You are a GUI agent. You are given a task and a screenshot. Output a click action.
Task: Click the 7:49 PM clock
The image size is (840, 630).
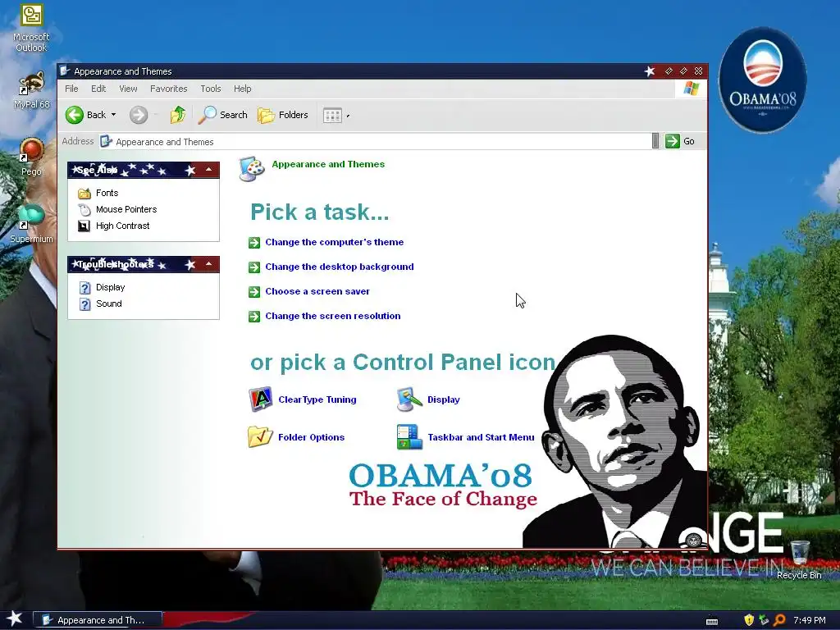810,620
